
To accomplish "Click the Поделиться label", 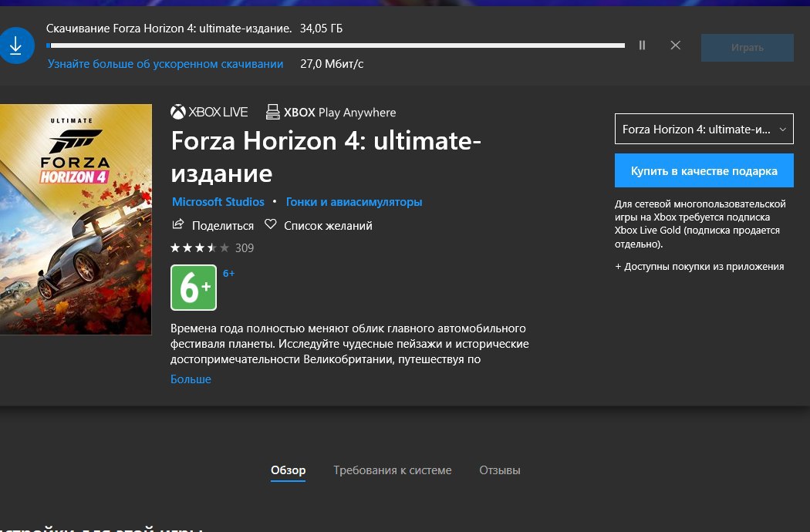I will [223, 226].
